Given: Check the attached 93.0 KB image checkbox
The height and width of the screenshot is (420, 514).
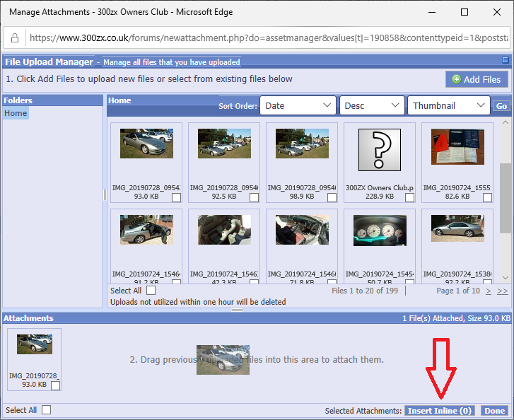Looking at the screenshot, I should tap(55, 385).
